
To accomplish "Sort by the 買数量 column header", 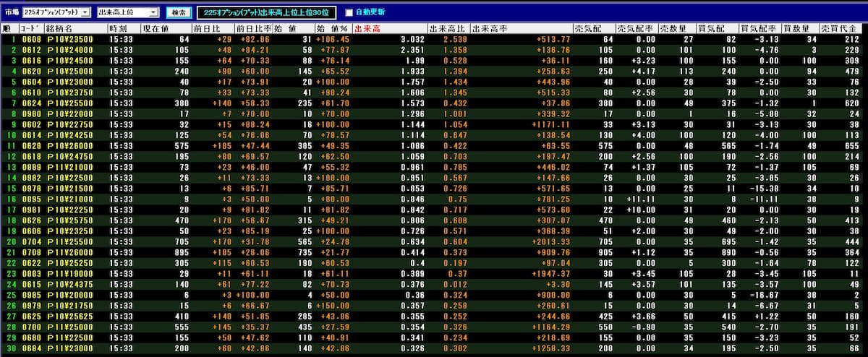I will 796,28.
